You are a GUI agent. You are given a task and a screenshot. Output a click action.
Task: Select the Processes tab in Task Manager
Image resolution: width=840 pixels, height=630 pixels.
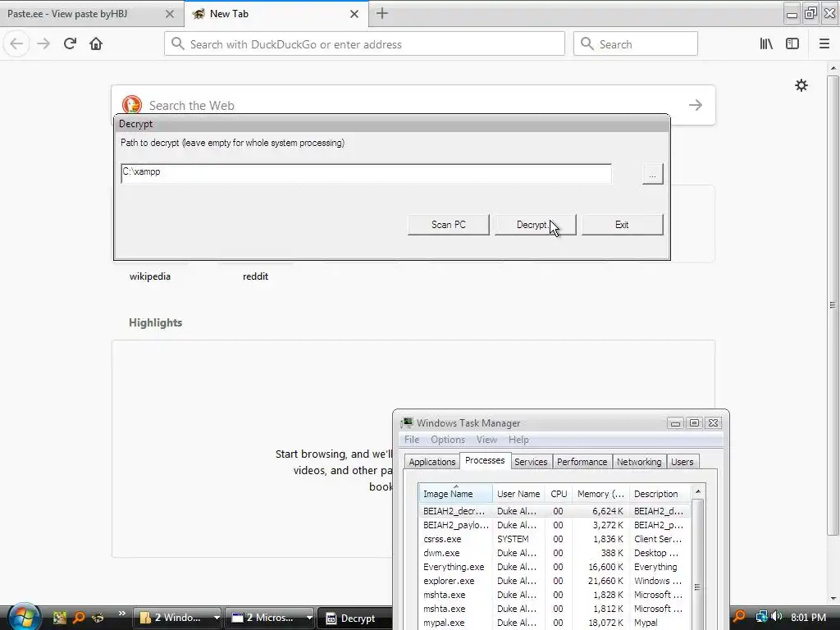coord(485,461)
